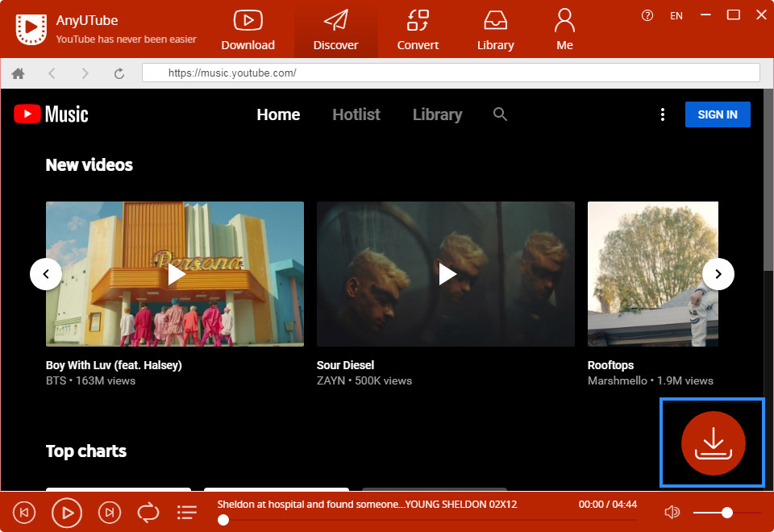The height and width of the screenshot is (532, 774).
Task: Toggle repeat loop mode
Action: [x=148, y=513]
